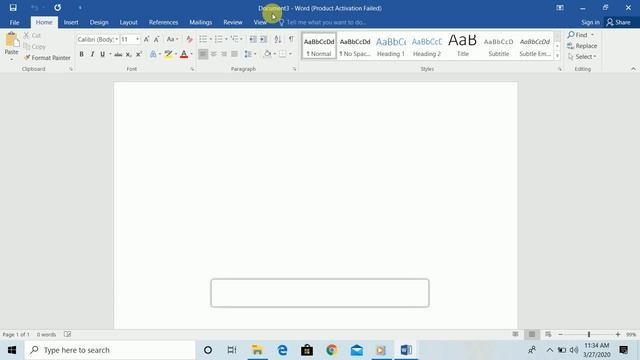This screenshot has height=360, width=640.
Task: Open the Borders dropdown arrow
Action: [x=290, y=54]
